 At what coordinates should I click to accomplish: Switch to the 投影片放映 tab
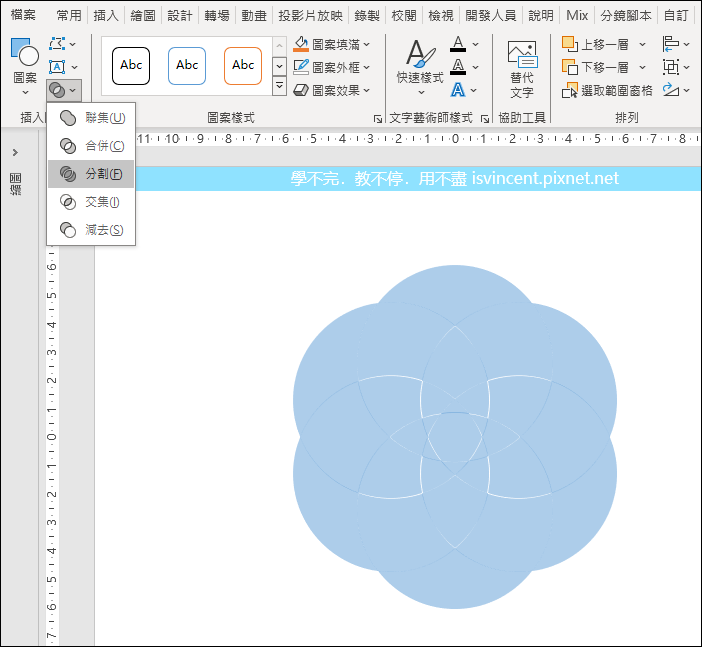point(310,16)
